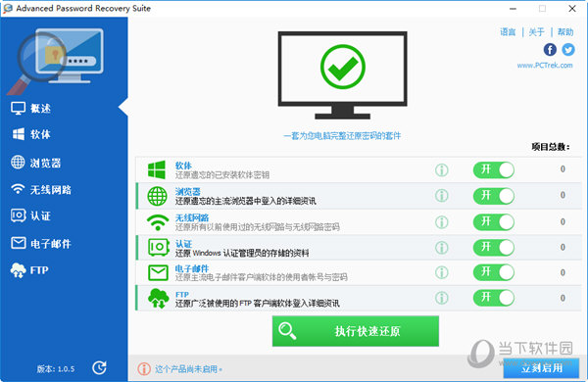Click the 这个产品尚未启用 status text

188,369
